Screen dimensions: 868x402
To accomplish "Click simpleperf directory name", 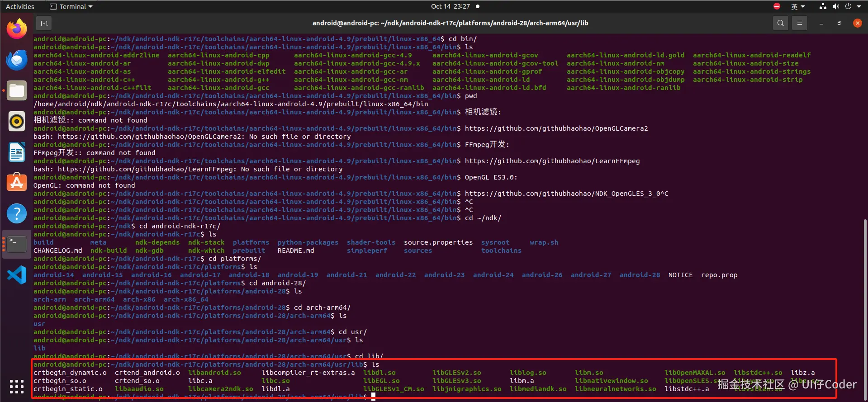I will [x=367, y=251].
